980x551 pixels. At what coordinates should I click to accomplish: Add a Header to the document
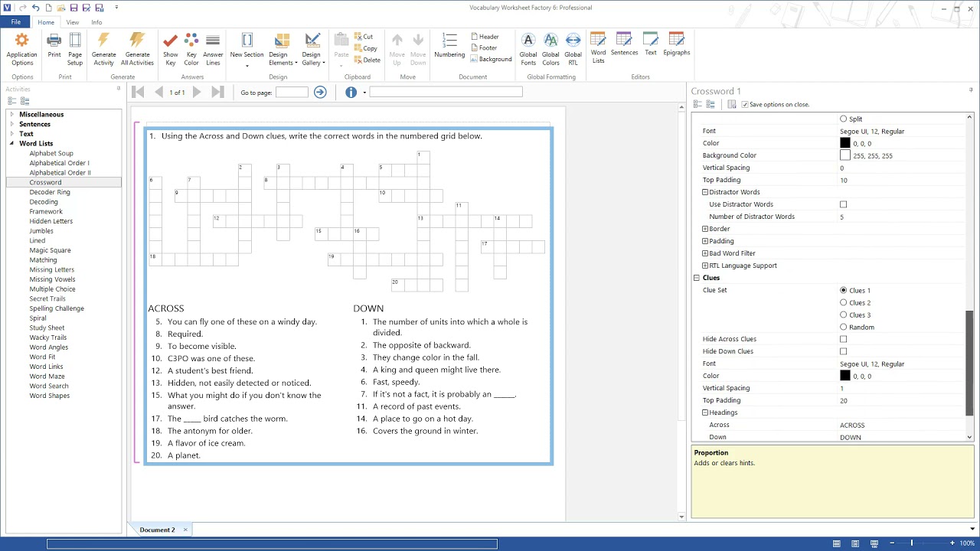[485, 37]
